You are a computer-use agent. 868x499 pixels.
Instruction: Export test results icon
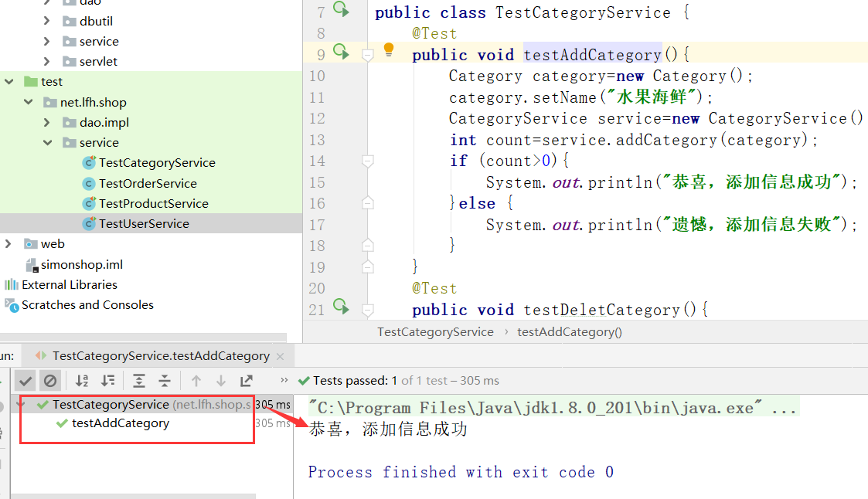click(247, 381)
